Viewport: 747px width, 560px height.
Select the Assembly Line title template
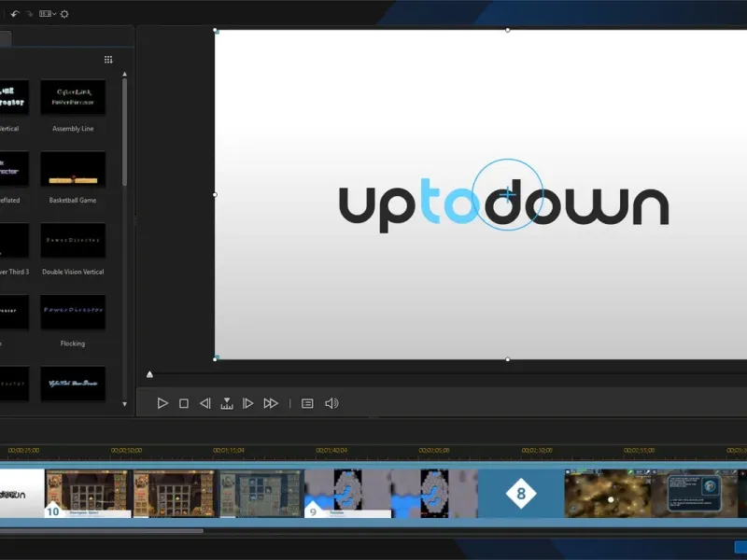pyautogui.click(x=73, y=97)
